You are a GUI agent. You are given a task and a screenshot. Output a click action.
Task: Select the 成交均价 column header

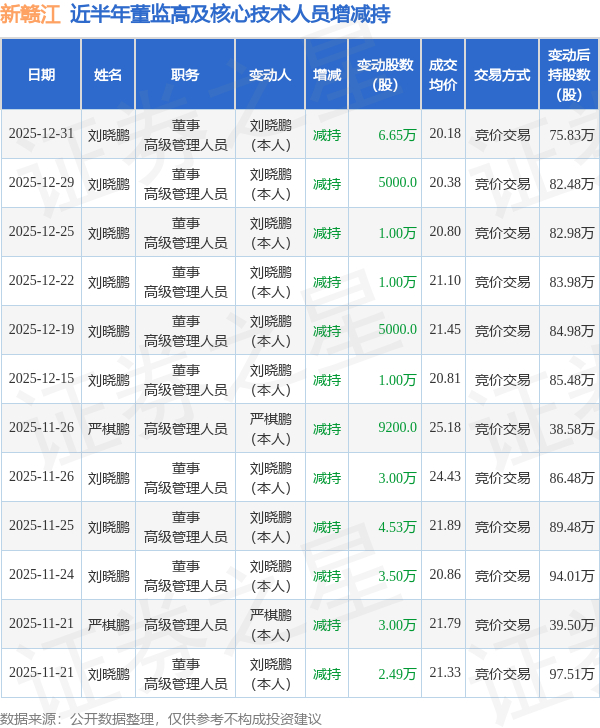click(443, 75)
